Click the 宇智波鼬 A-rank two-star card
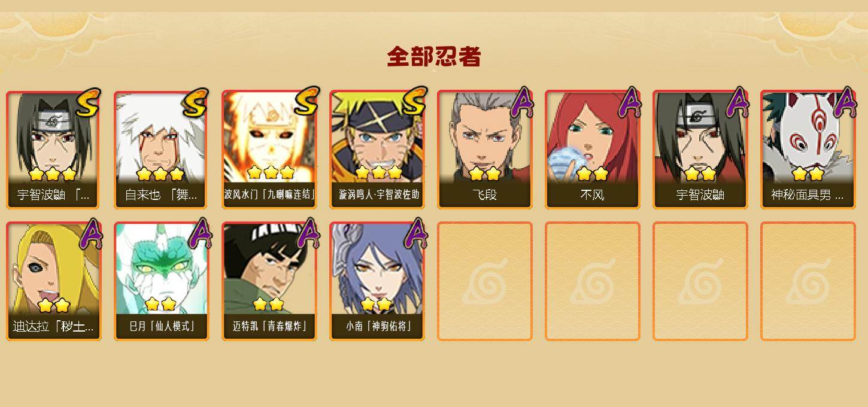This screenshot has width=868, height=407. (x=700, y=150)
